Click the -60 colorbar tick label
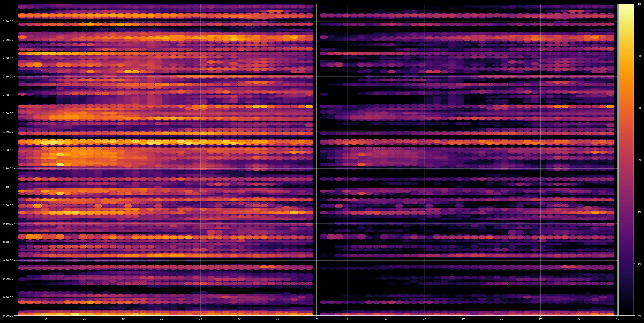This screenshot has height=323, width=644. 638,263
